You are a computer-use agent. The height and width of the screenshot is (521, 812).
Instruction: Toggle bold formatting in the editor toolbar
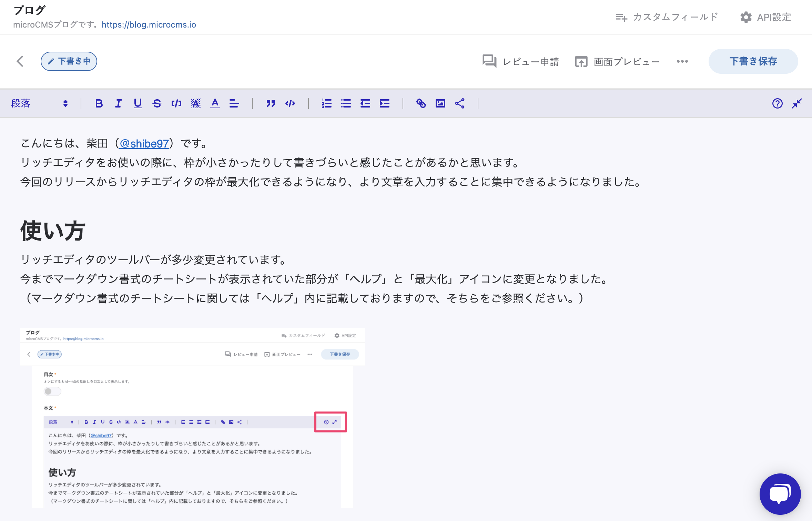99,103
